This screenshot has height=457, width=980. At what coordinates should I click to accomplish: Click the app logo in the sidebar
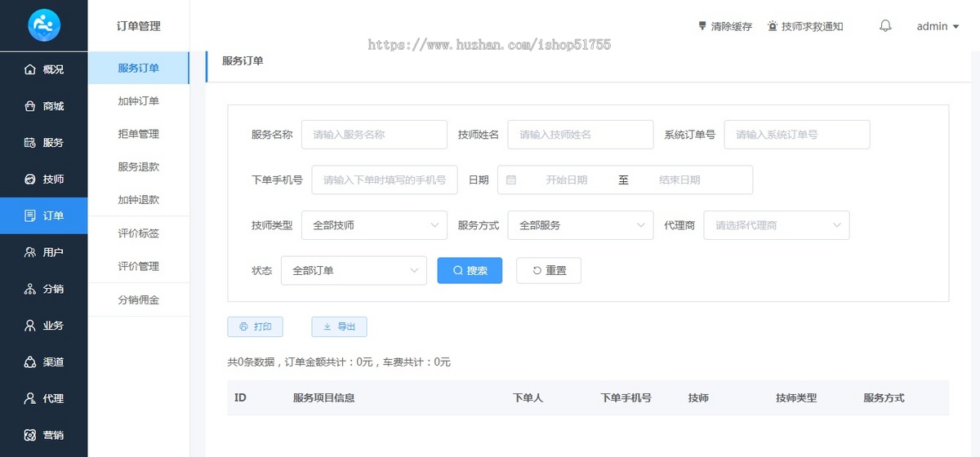[43, 25]
